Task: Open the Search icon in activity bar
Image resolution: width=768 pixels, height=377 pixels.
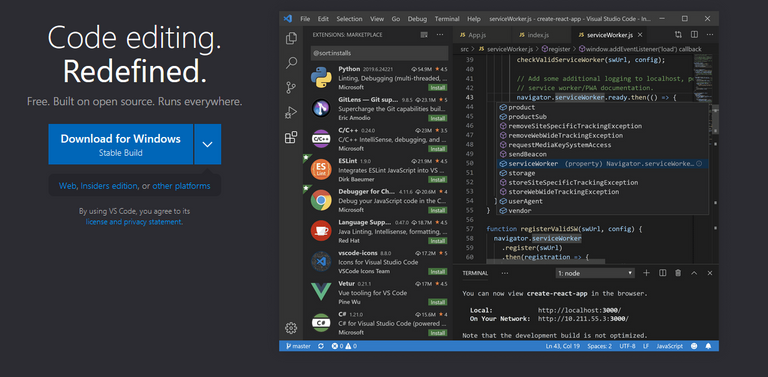Action: [x=291, y=63]
